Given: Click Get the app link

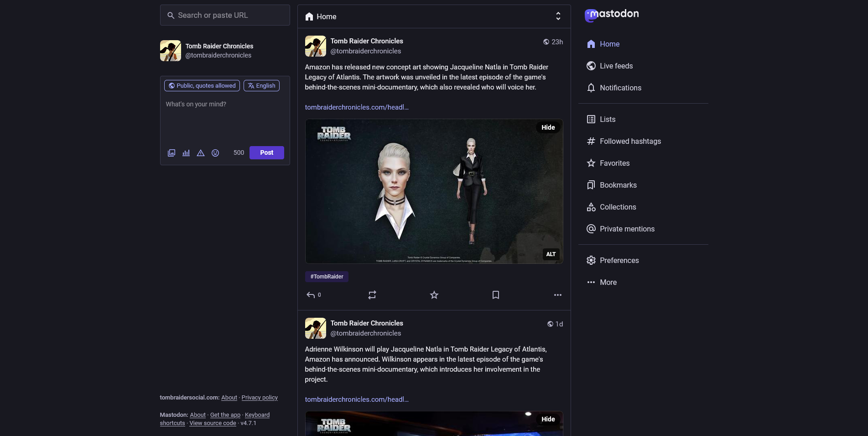Looking at the screenshot, I should coord(225,415).
